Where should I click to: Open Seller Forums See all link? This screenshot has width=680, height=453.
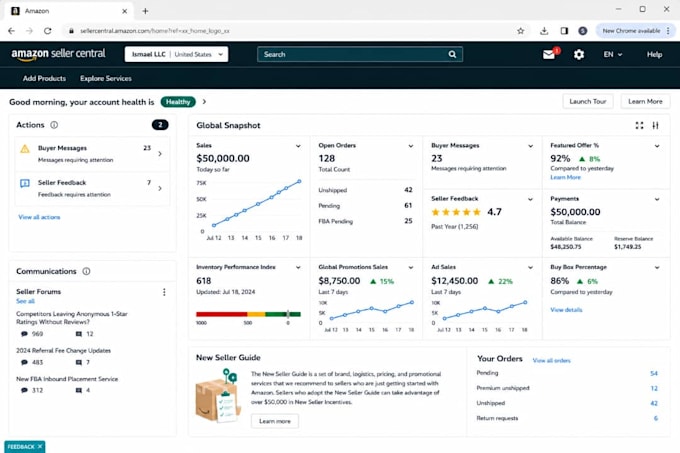point(25,301)
